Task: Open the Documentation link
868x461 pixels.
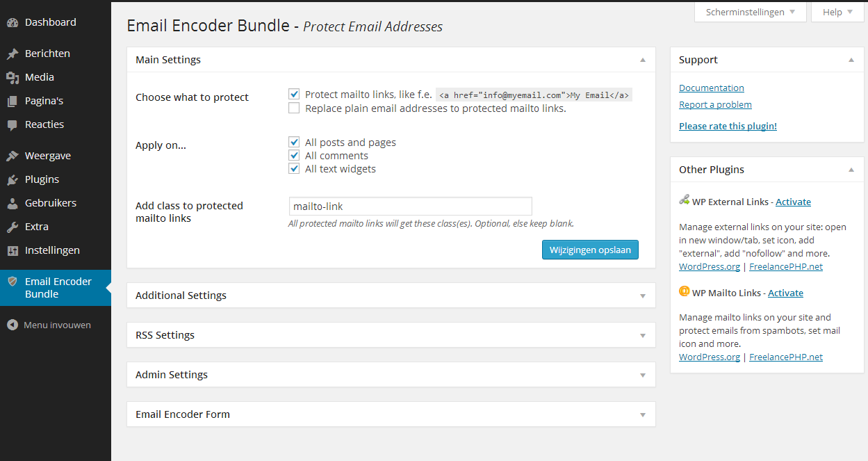Action: tap(711, 88)
